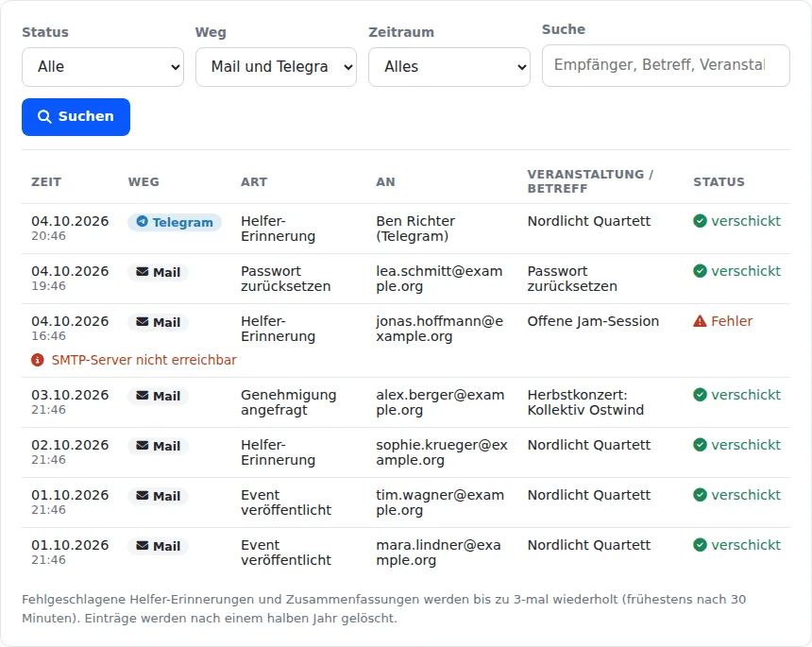Click green check icon in tim.wagner row

click(700, 495)
